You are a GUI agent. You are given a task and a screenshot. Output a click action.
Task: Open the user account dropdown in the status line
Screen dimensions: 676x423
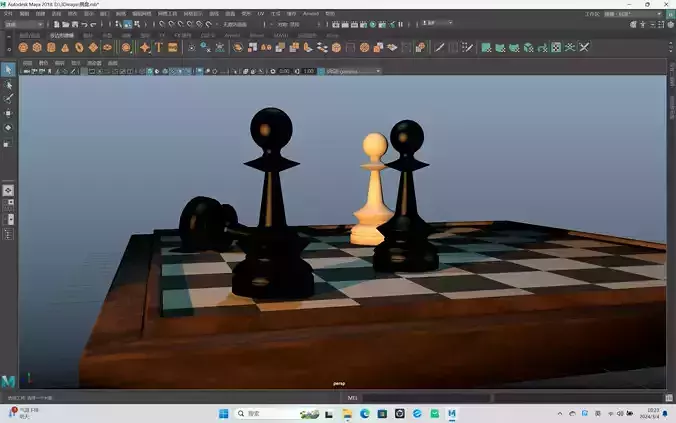[x=437, y=23]
